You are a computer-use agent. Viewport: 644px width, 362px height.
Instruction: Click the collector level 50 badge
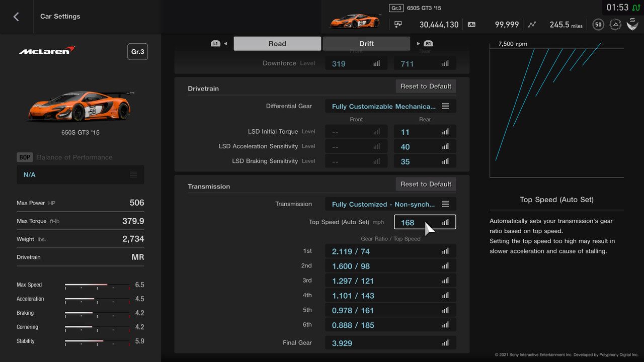click(x=598, y=24)
